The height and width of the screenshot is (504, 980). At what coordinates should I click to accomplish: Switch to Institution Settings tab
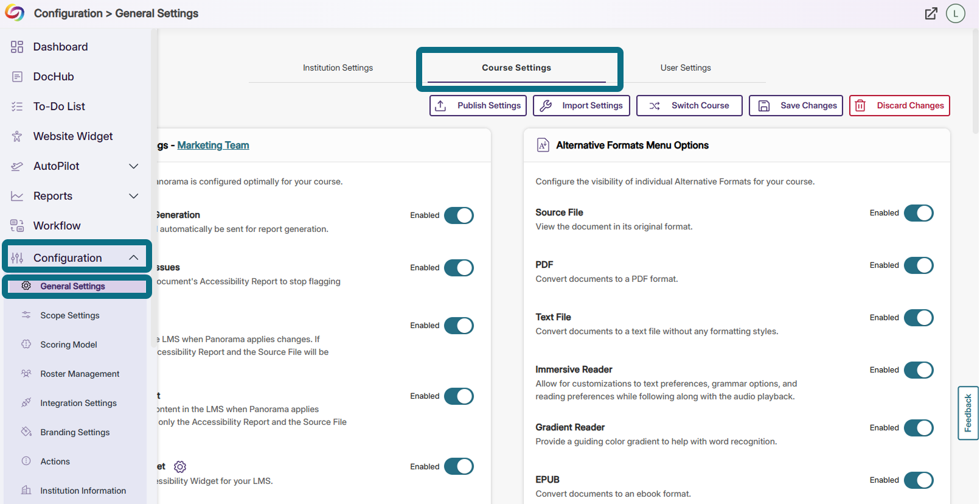tap(338, 68)
